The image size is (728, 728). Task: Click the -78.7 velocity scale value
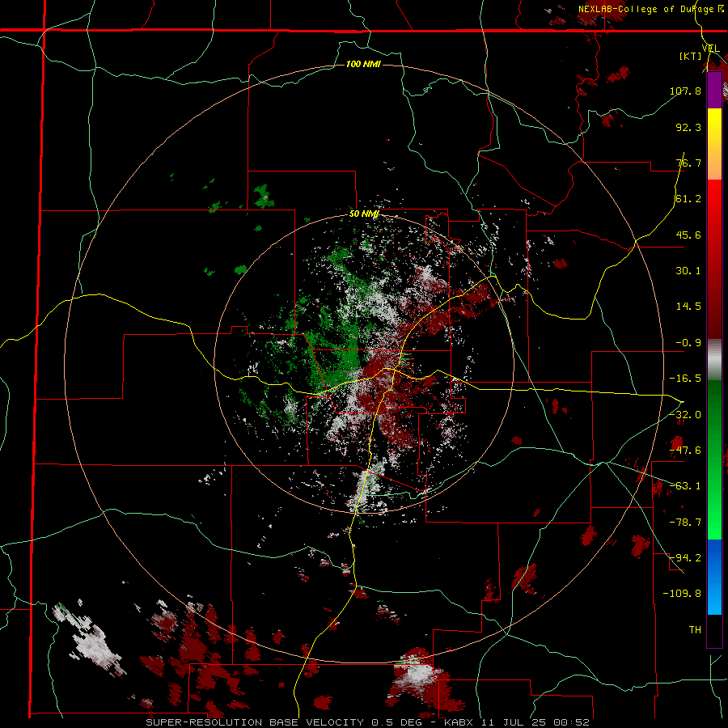(x=685, y=523)
